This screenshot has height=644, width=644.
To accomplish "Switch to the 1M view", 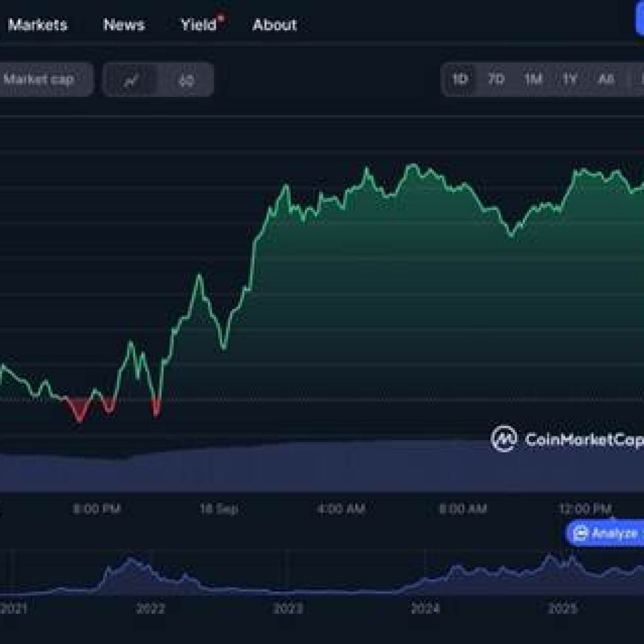I will 532,80.
